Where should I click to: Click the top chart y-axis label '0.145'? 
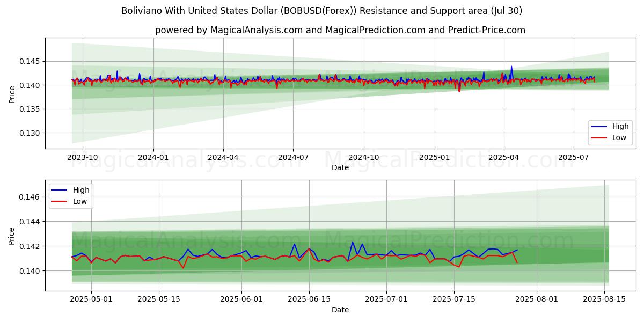pyautogui.click(x=31, y=62)
